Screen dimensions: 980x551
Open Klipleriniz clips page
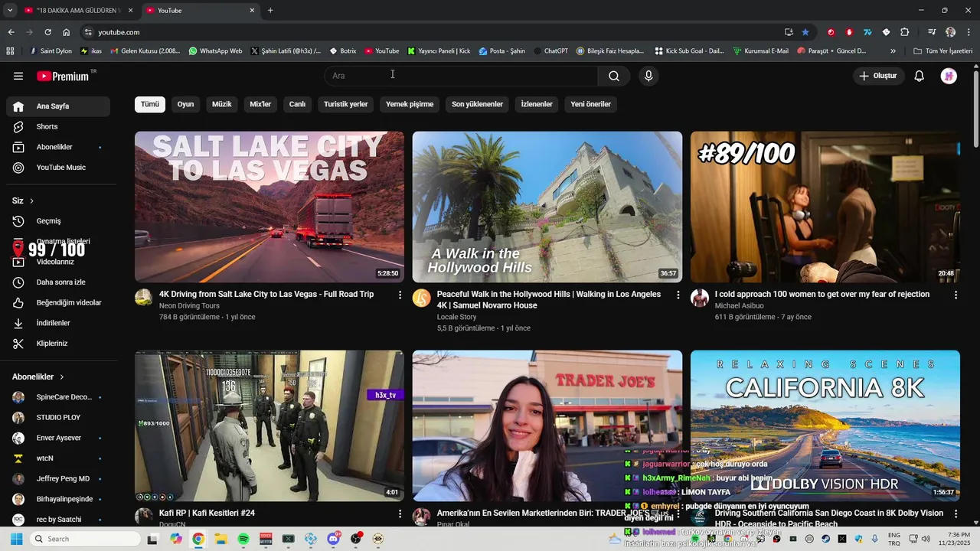58,344
